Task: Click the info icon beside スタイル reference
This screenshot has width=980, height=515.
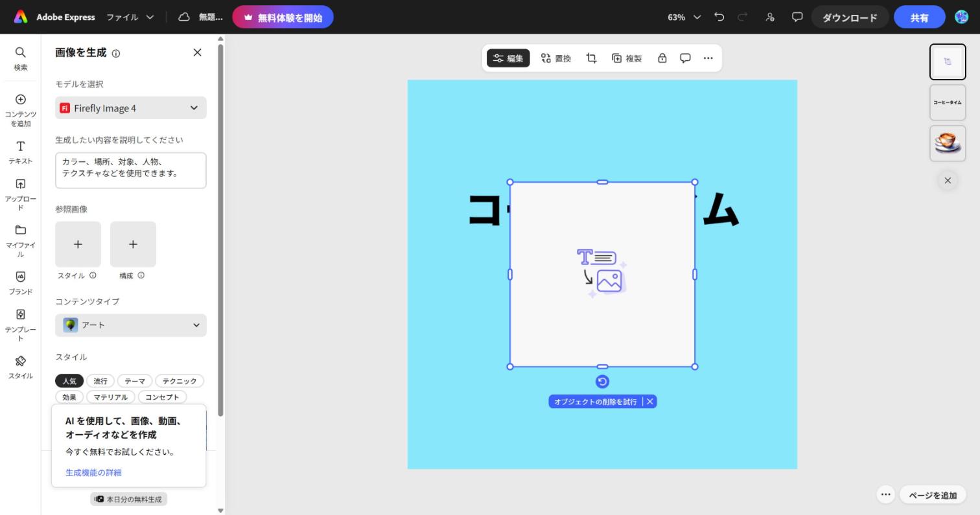Action: click(x=93, y=275)
